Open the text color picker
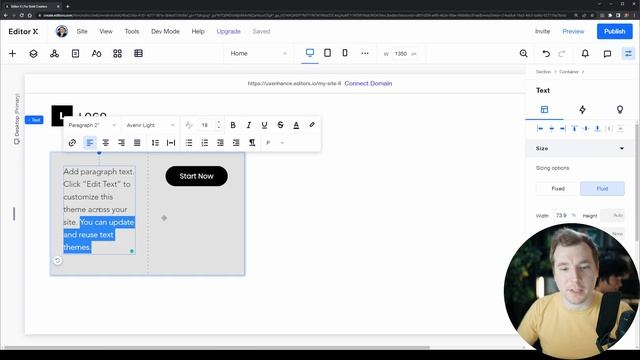This screenshot has height=360, width=640. coord(296,125)
